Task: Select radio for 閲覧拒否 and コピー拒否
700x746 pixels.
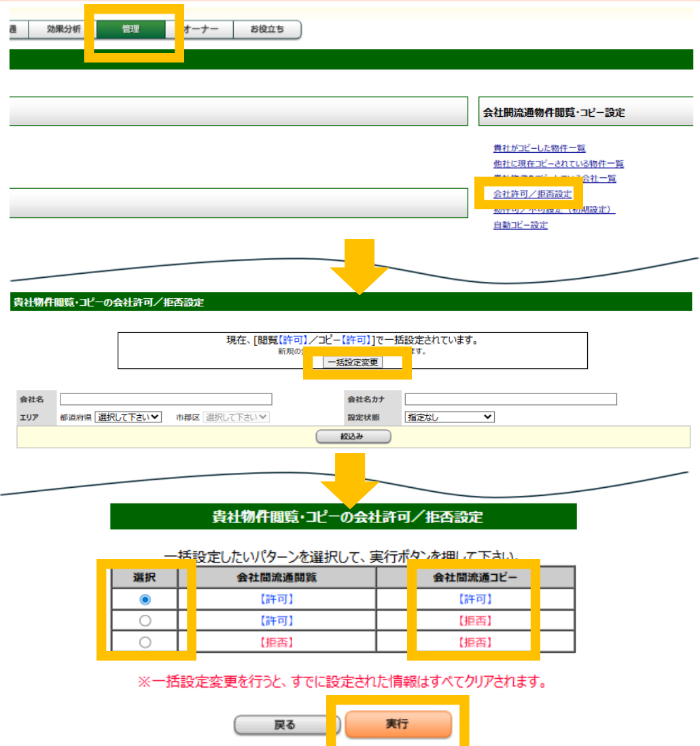Action: (x=145, y=643)
